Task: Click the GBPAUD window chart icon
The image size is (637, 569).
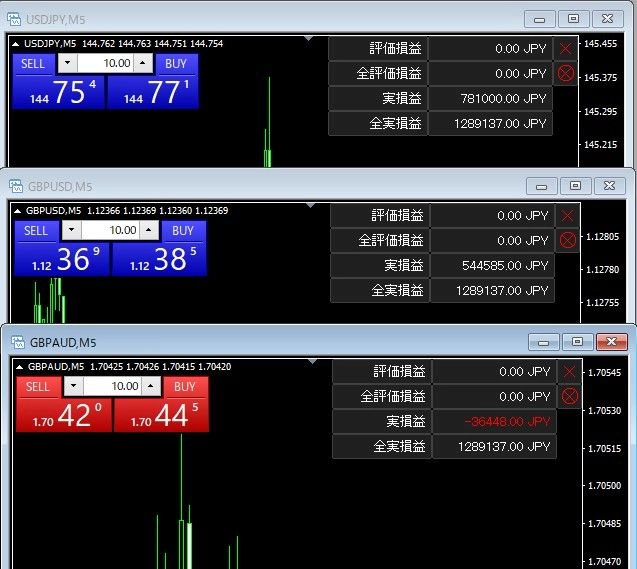Action: click(x=18, y=342)
